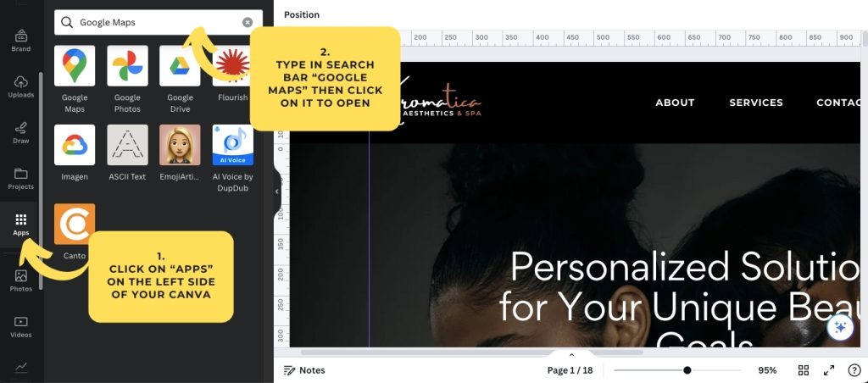Open the EmojiArt app

(x=180, y=145)
